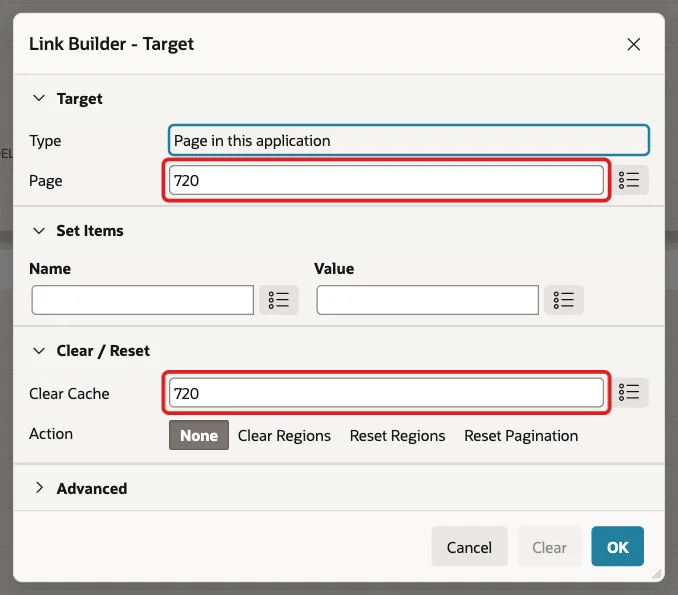Click the Name column header
This screenshot has height=595, width=678.
[x=50, y=269]
